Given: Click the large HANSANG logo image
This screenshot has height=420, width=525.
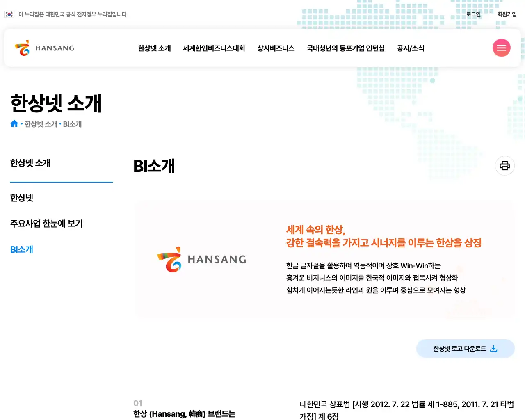Looking at the screenshot, I should pyautogui.click(x=202, y=259).
